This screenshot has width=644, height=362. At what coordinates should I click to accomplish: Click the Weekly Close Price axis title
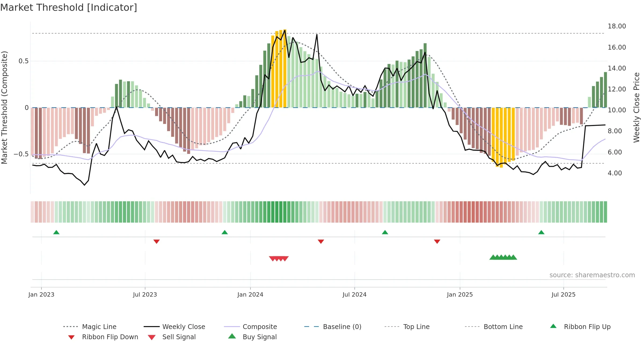636,107
